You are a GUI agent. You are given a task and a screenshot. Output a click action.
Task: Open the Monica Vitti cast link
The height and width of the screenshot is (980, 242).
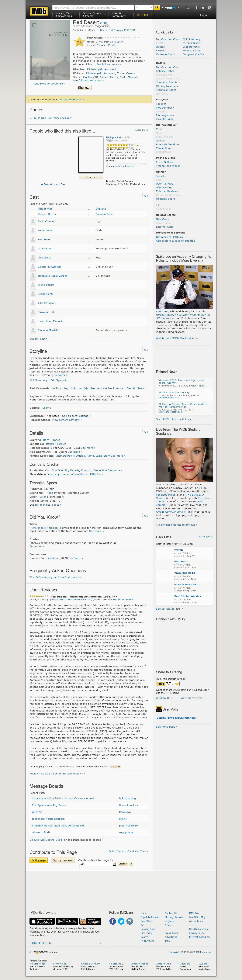45,209
